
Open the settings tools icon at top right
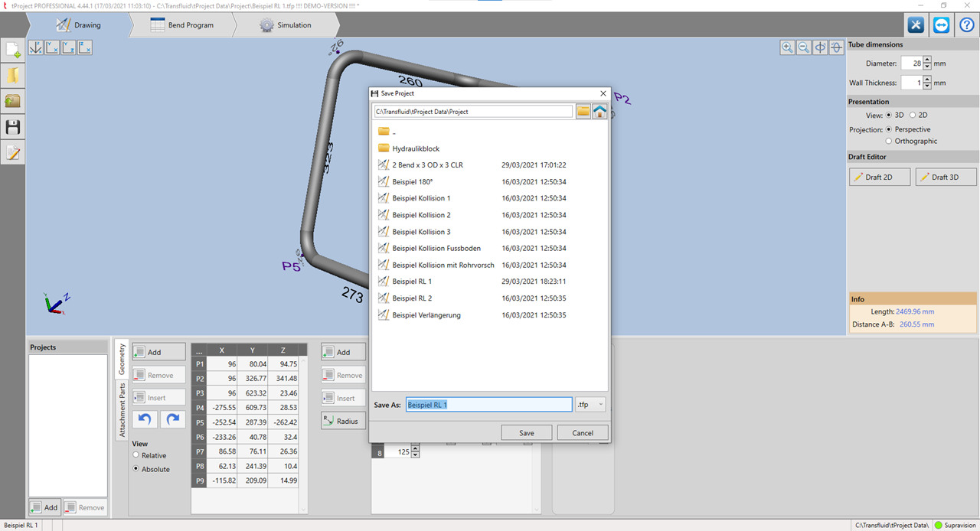click(x=916, y=24)
